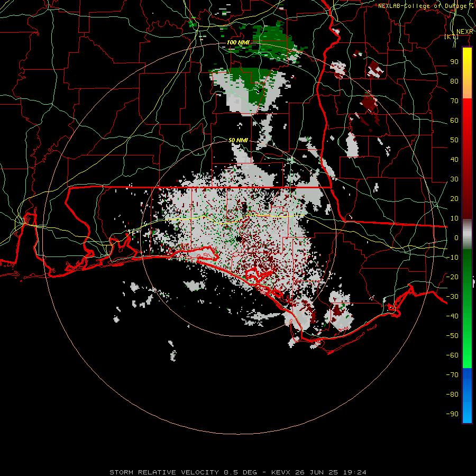
Task: Select the -90 value on velocity scale
Action: (452, 414)
